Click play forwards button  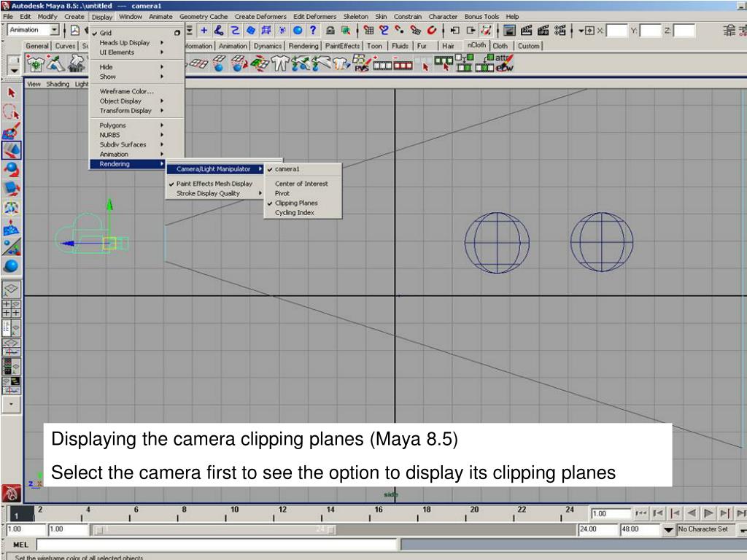click(x=708, y=513)
